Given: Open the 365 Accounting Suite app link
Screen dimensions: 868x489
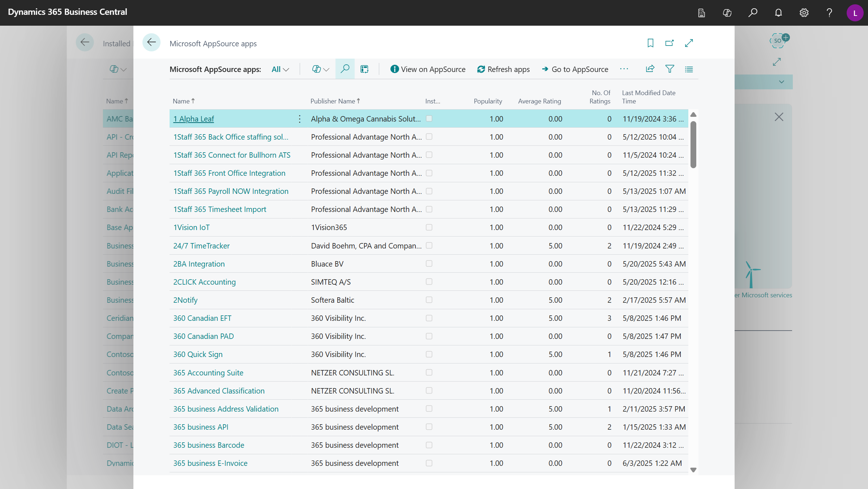Looking at the screenshot, I should (x=208, y=372).
